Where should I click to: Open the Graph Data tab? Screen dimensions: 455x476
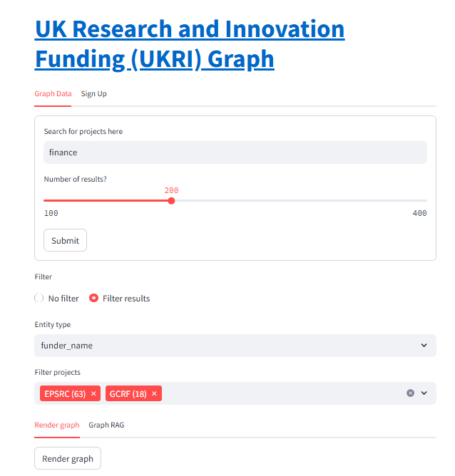tap(53, 94)
